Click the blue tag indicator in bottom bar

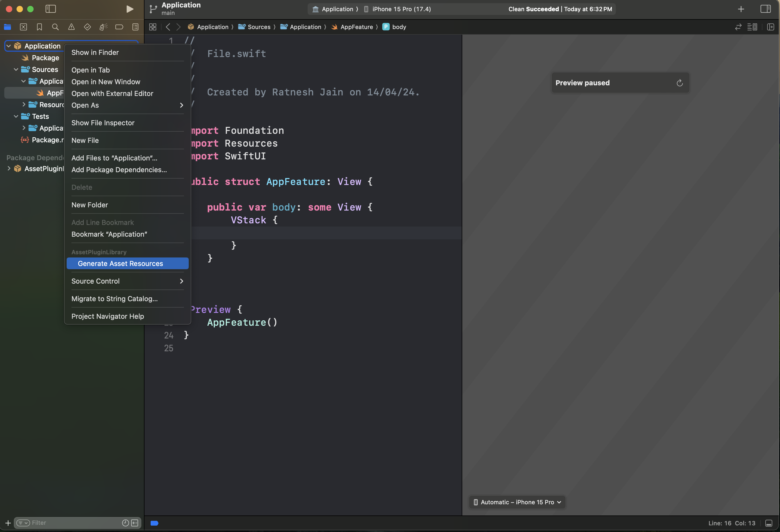tap(154, 523)
